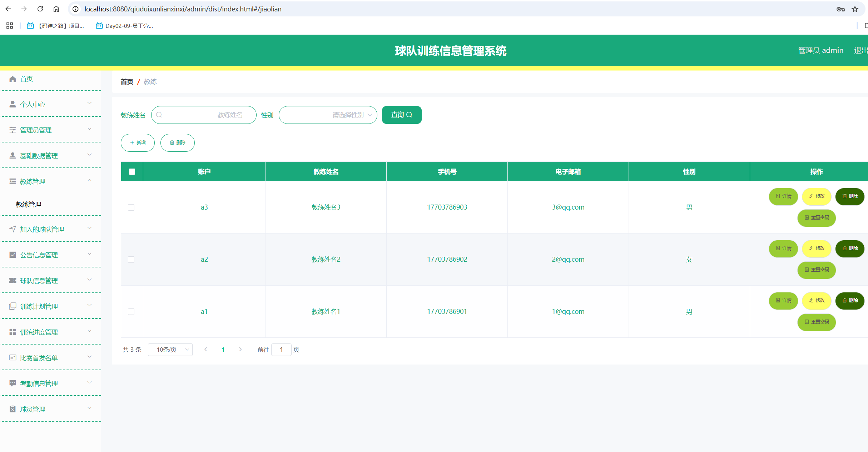Click the 训练计划管理 layers icon

point(13,306)
